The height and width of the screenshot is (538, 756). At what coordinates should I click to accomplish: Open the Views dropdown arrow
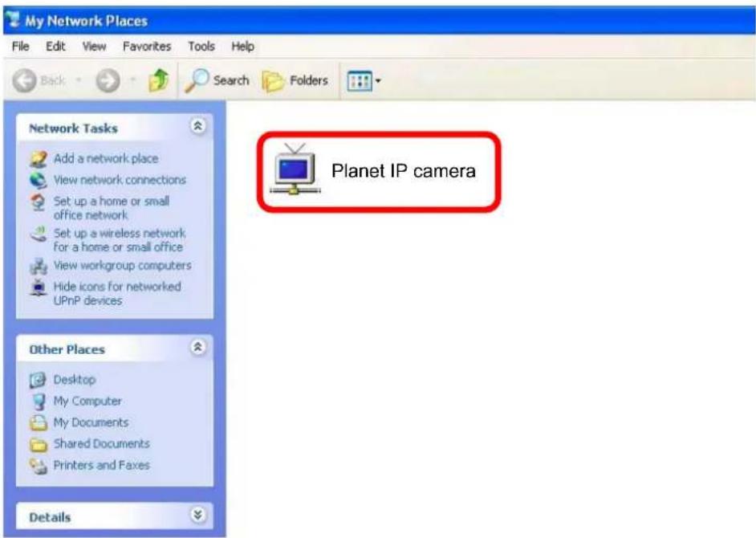[378, 81]
